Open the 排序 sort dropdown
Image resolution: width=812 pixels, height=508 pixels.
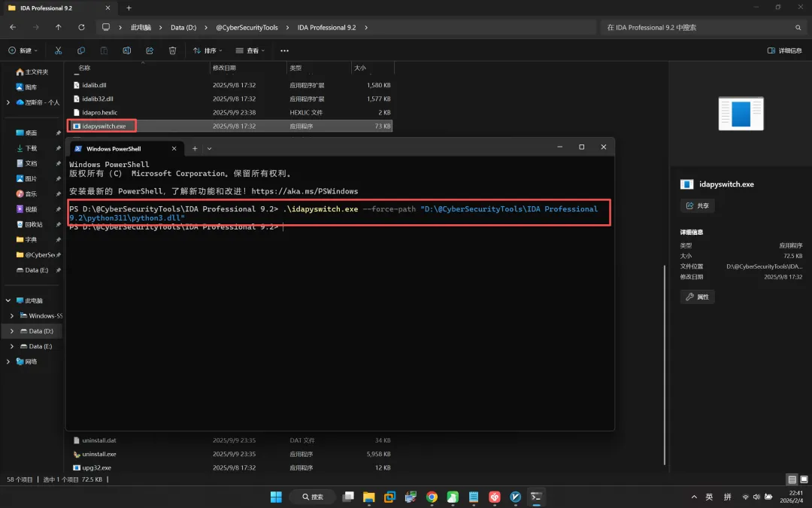[x=208, y=50]
